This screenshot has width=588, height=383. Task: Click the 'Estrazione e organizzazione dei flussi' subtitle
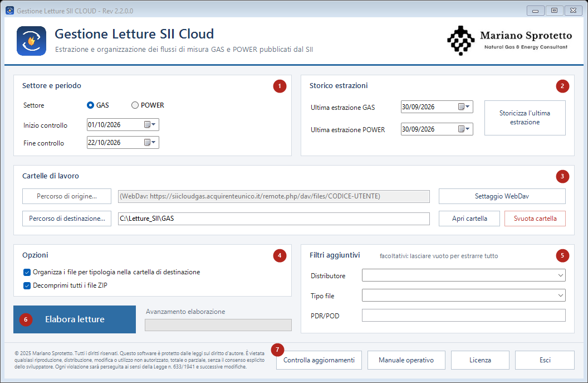click(184, 49)
